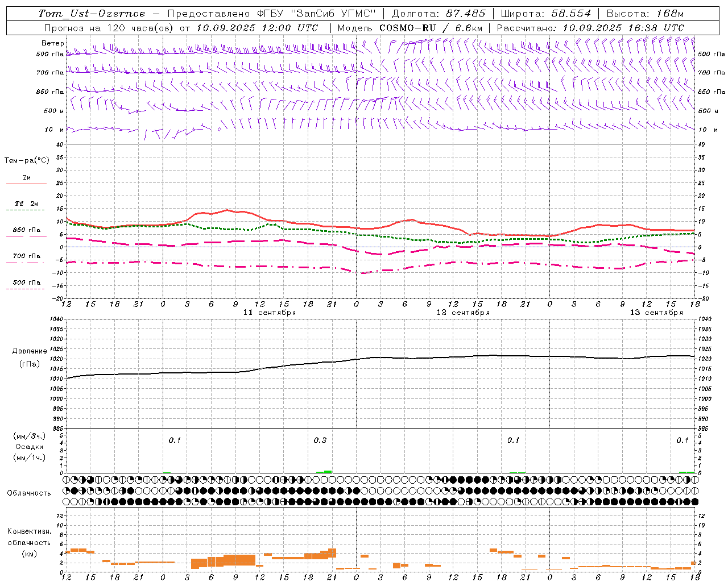Click the "(мм/1ч.)" units label
The height and width of the screenshot is (582, 728).
(x=30, y=458)
